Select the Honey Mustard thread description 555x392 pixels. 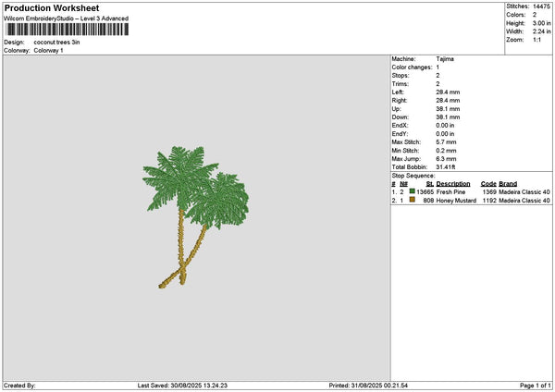pos(456,201)
